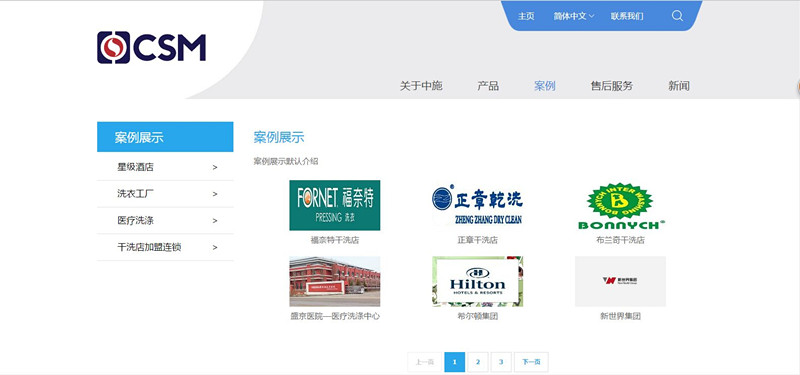Expand the 洗衣工厂 category arrow
The height and width of the screenshot is (375, 800).
tap(215, 194)
